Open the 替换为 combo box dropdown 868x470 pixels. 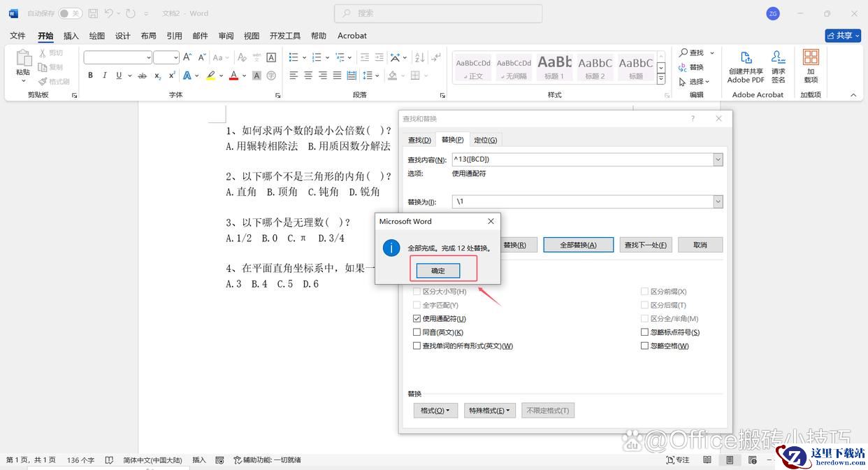pos(718,202)
